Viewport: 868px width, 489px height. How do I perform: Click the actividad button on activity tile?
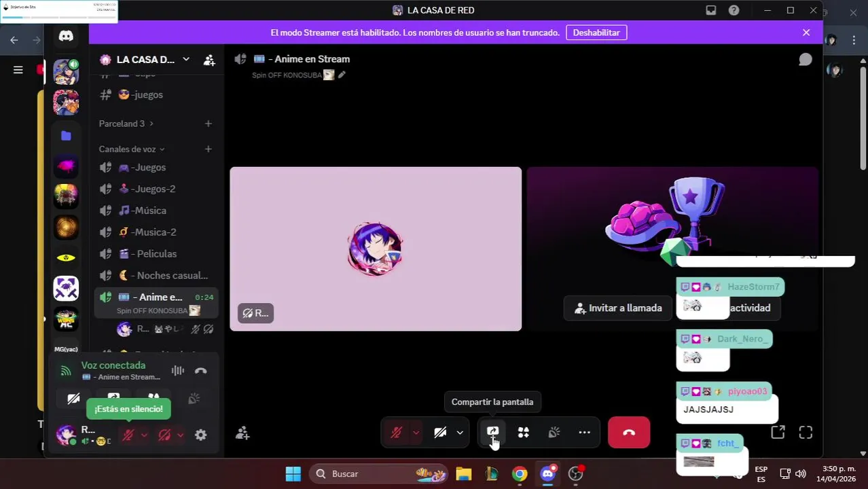(750, 308)
